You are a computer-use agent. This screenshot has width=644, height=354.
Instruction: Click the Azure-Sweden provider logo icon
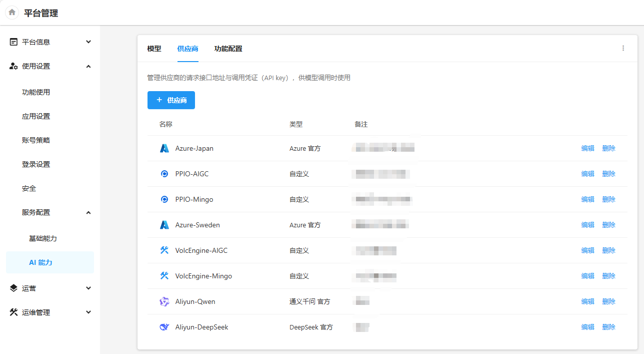point(164,225)
